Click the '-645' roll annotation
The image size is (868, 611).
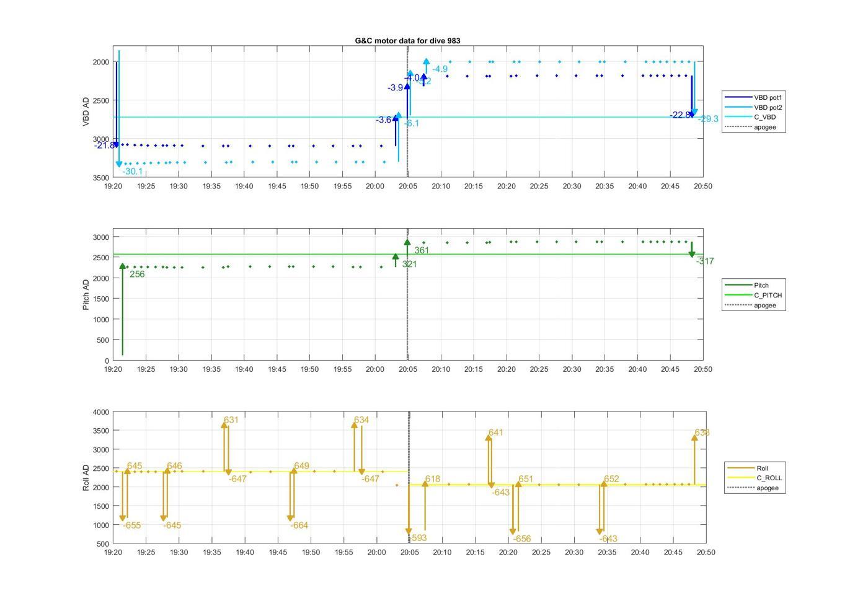(172, 525)
